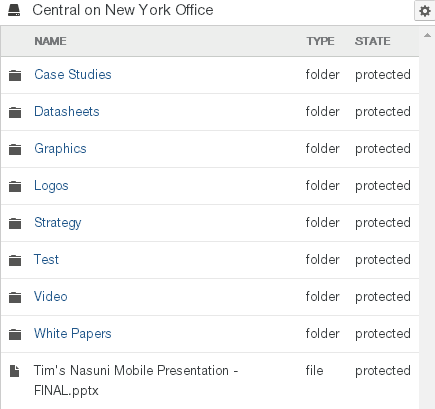Open the Logos folder link
Viewport: 435px width, 409px height.
tap(51, 186)
